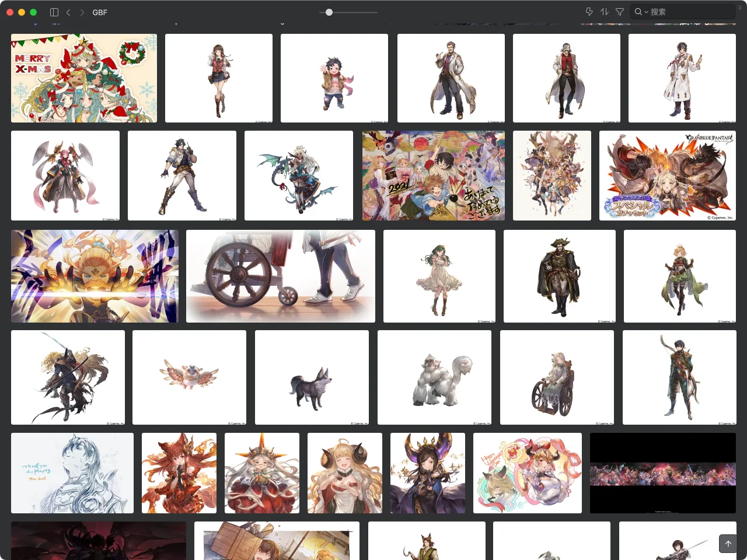This screenshot has width=747, height=560.
Task: Select the green-haired girl in white dress thumbnail
Action: (439, 276)
